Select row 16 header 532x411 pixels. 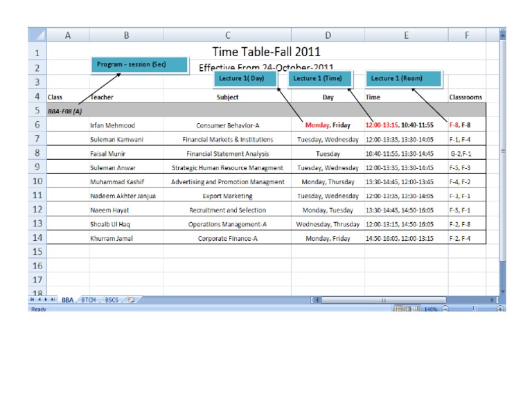pyautogui.click(x=37, y=266)
